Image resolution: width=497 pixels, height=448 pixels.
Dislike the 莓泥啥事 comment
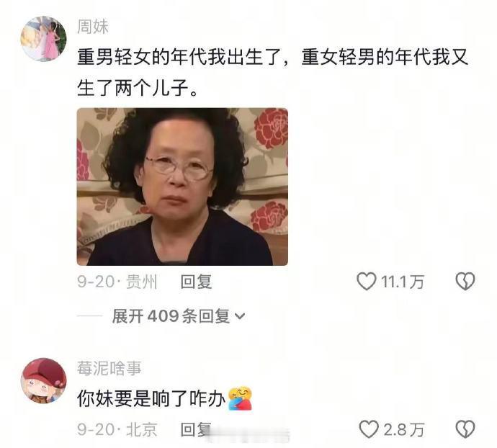click(465, 429)
